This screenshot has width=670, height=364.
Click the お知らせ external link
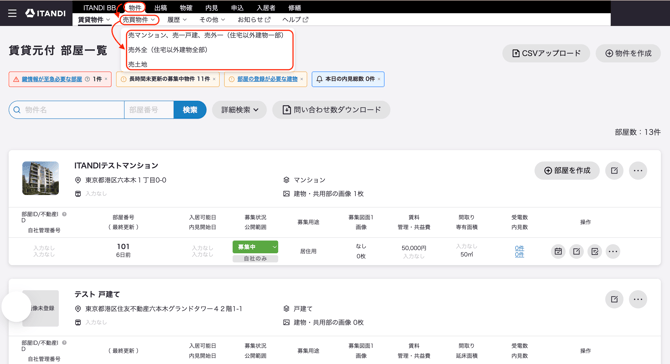(x=254, y=20)
